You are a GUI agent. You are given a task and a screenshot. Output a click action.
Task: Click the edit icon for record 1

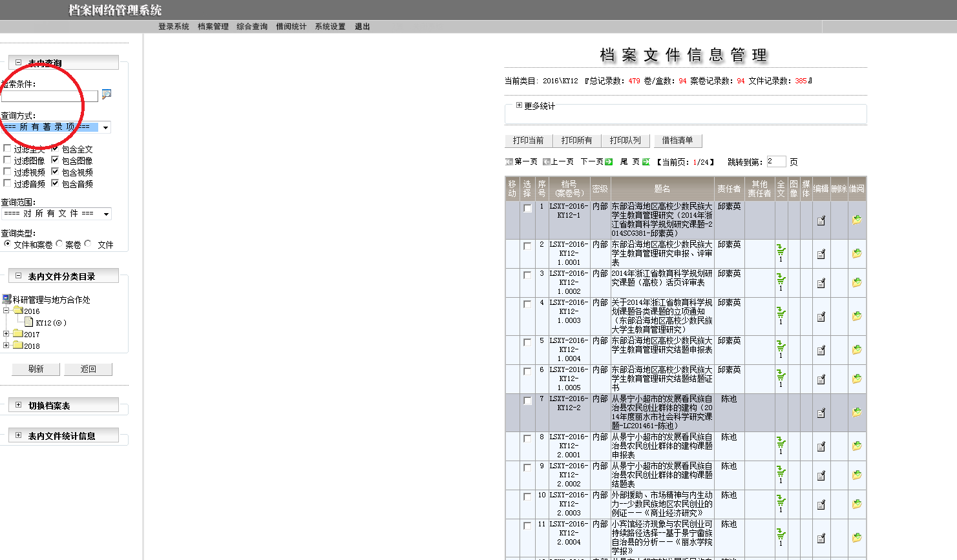coord(821,221)
